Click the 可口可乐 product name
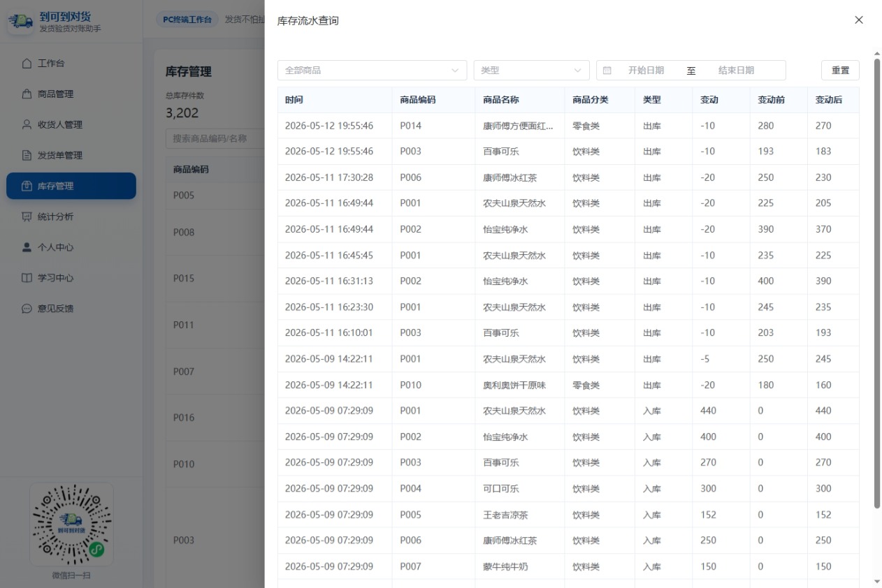The width and height of the screenshot is (882, 588). tap(501, 489)
